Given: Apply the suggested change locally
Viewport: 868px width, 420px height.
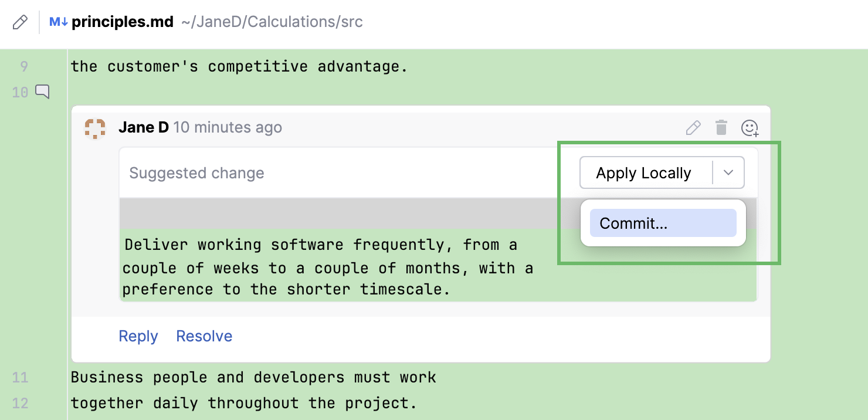Looking at the screenshot, I should tap(643, 172).
